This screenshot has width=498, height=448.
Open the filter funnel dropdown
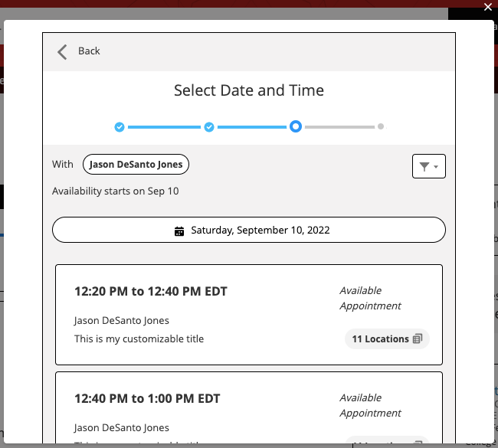(429, 166)
